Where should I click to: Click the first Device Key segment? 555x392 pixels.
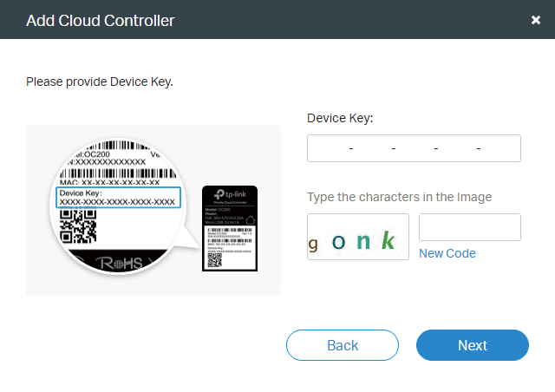point(330,149)
